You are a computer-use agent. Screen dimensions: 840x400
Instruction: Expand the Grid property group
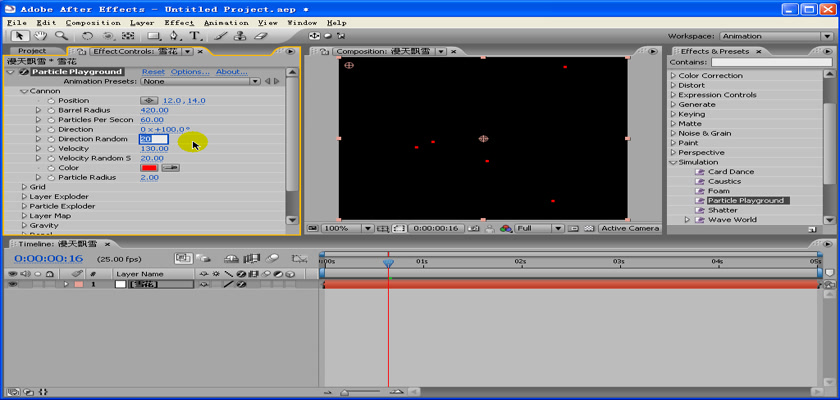coord(25,187)
